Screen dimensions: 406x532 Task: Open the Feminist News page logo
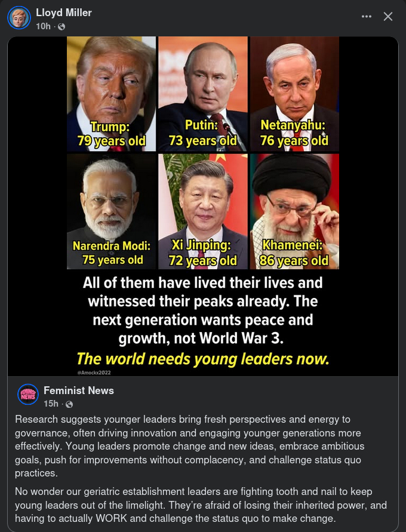[28, 394]
